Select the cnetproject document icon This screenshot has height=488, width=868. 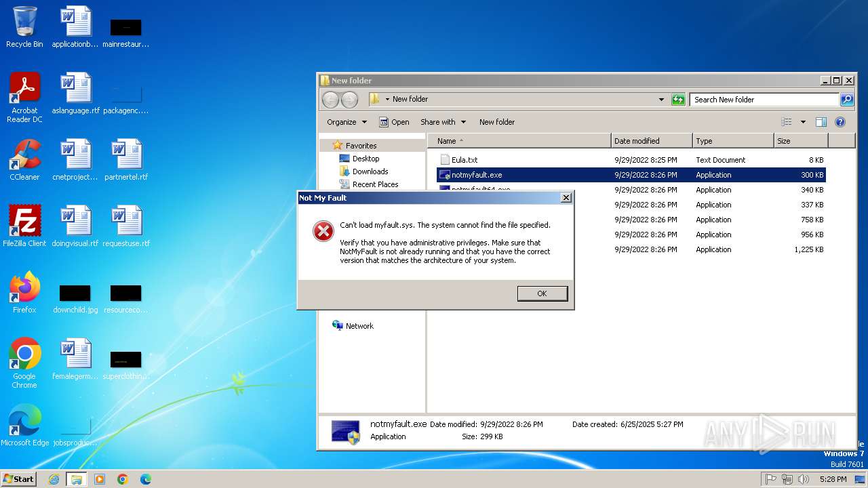coord(75,161)
